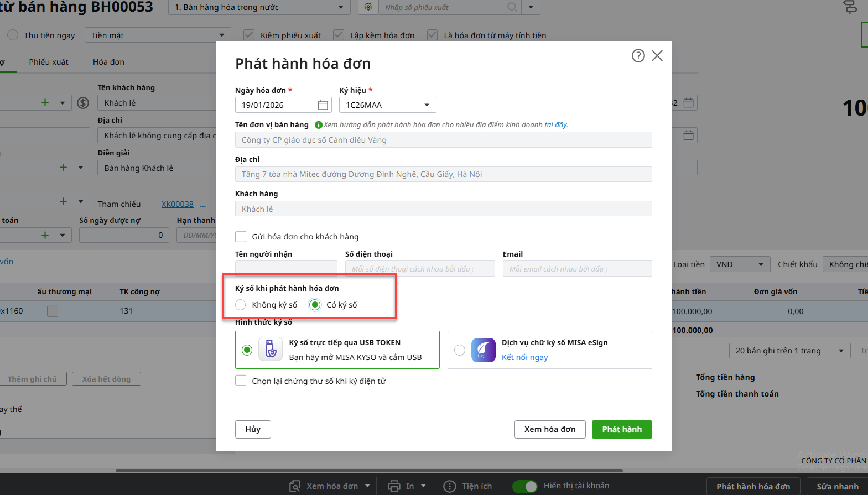
Task: Expand the Ký hiệu 1C26MAA dropdown
Action: point(427,105)
